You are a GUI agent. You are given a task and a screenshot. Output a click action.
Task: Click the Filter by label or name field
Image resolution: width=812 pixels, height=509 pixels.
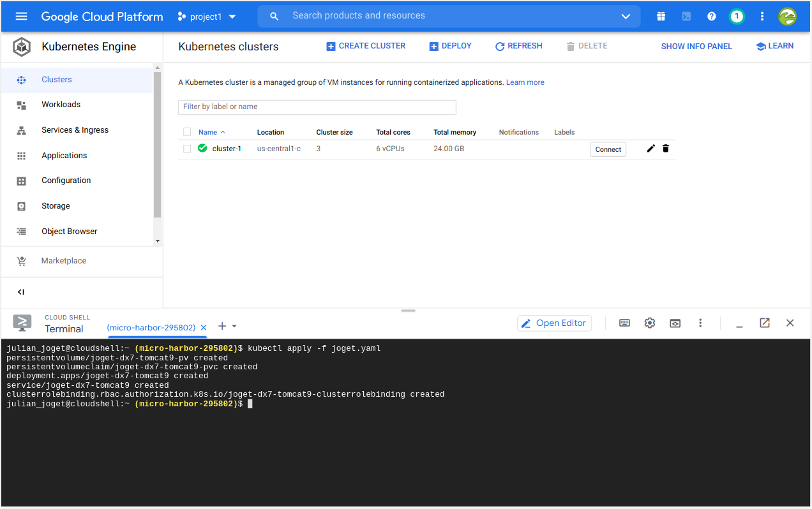(317, 107)
